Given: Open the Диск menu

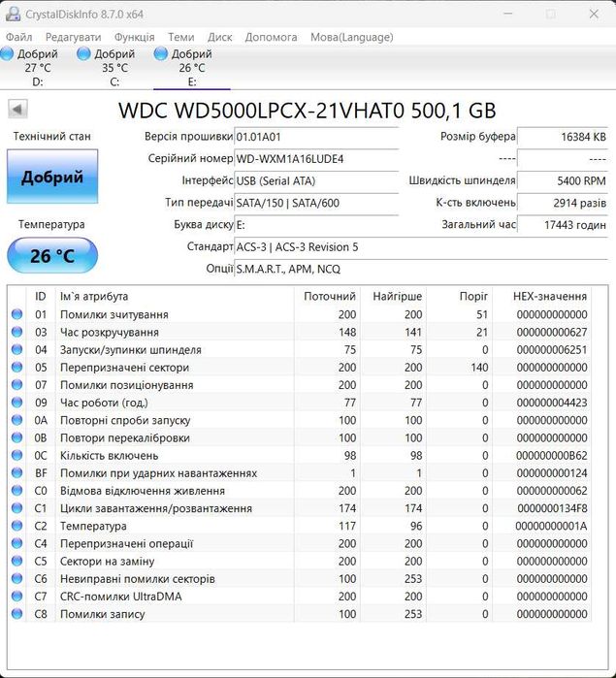Looking at the screenshot, I should [220, 37].
